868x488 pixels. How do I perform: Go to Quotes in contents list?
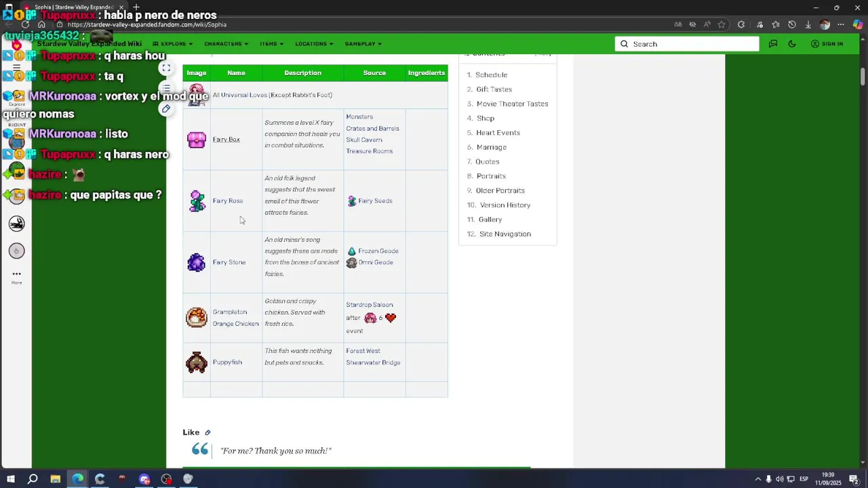pyautogui.click(x=488, y=162)
